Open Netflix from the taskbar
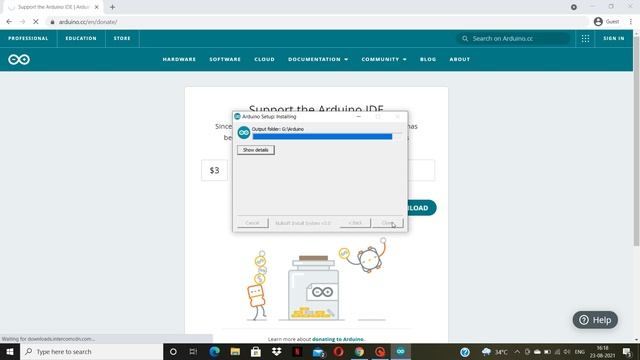Image resolution: width=640 pixels, height=360 pixels. tap(297, 351)
